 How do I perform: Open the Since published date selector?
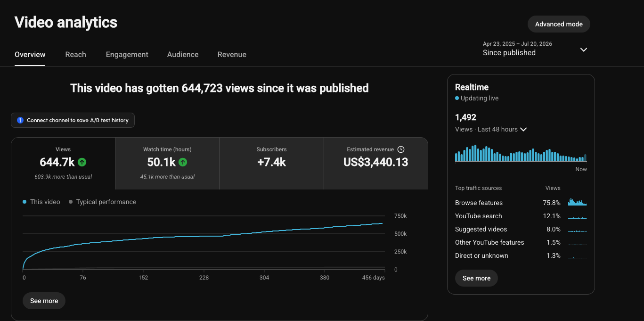pos(535,49)
